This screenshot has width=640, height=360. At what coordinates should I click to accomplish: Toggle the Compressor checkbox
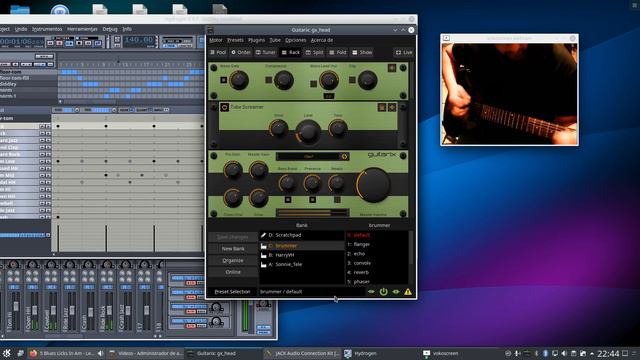[268, 80]
